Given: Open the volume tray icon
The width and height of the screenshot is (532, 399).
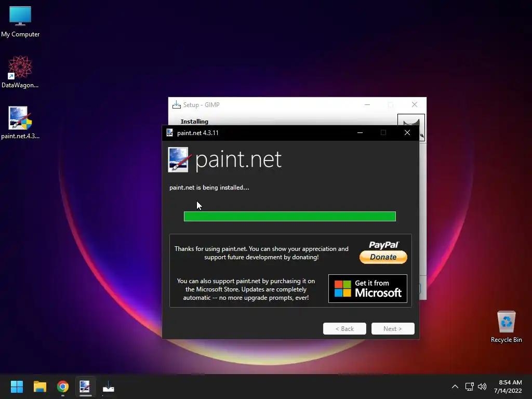Looking at the screenshot, I should [482, 387].
